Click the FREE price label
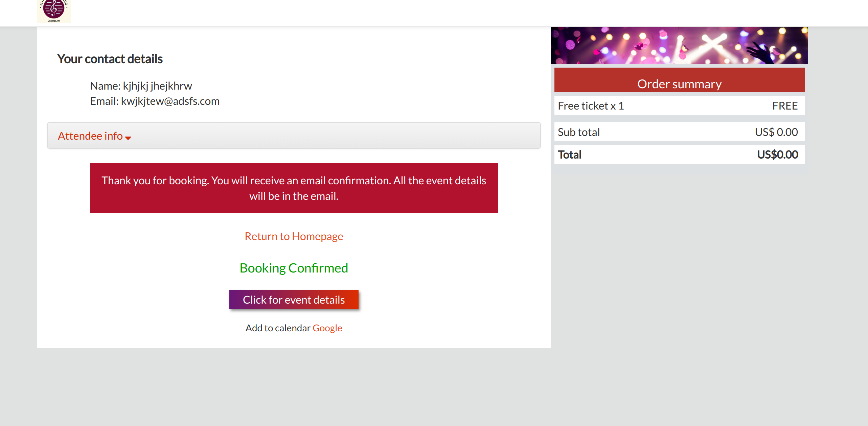868x426 pixels. pyautogui.click(x=785, y=106)
